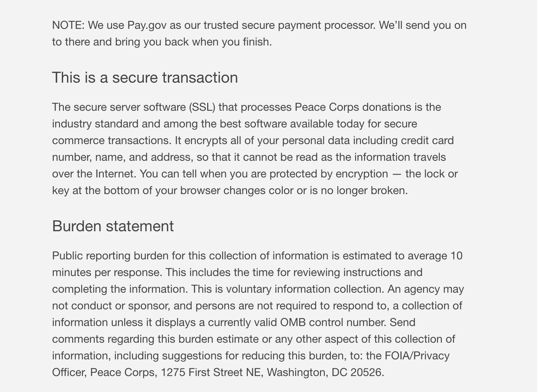Click the "1275 First Street NE" address
The height and width of the screenshot is (392, 539).
tap(210, 373)
